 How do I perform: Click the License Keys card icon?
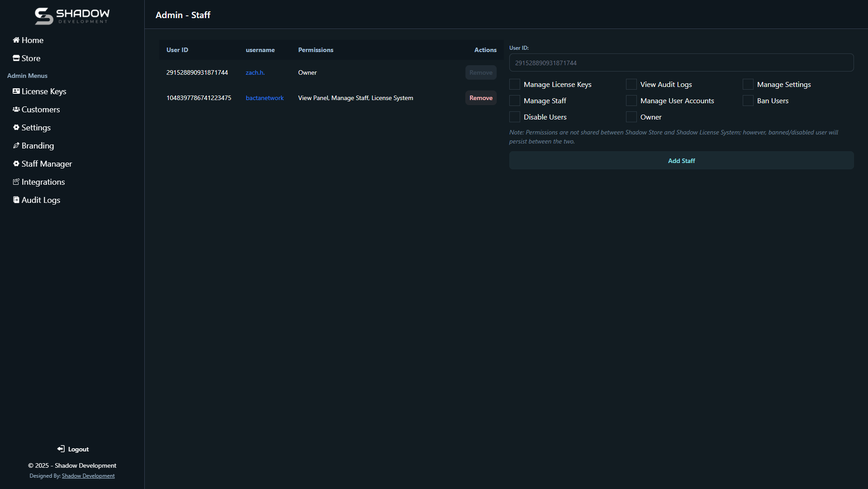pyautogui.click(x=16, y=91)
